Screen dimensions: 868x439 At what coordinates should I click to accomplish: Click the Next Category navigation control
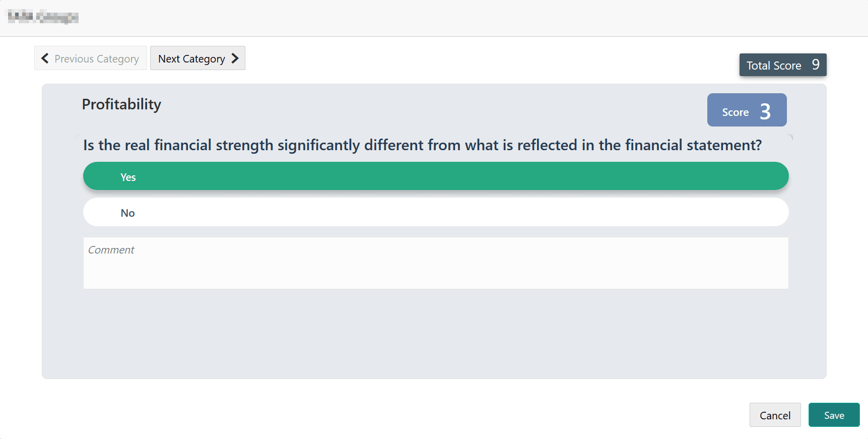pyautogui.click(x=197, y=58)
